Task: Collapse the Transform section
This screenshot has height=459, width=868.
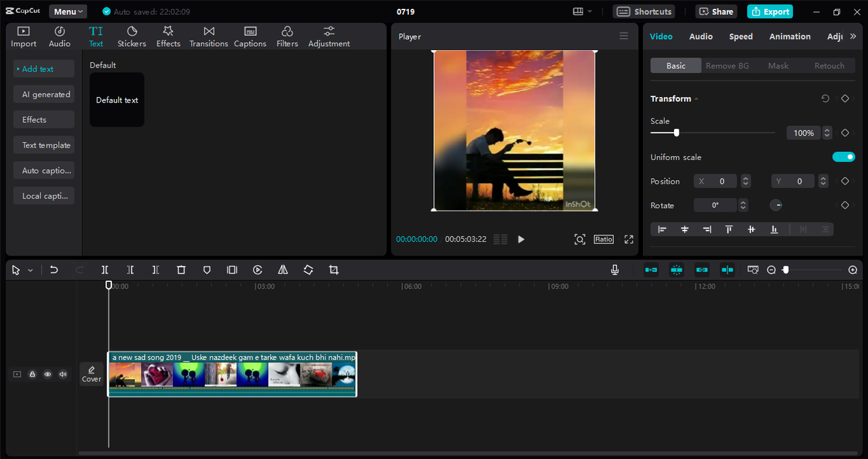Action: tap(696, 99)
